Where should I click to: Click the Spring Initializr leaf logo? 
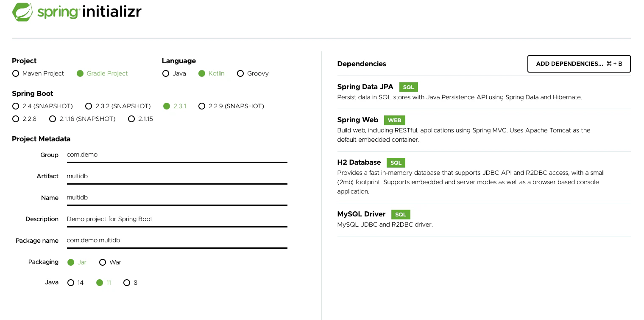coord(23,12)
